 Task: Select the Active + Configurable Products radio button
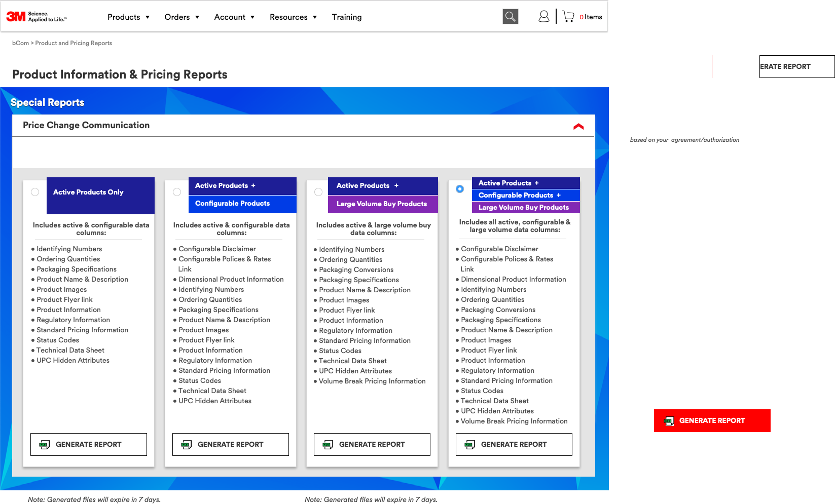pos(177,192)
